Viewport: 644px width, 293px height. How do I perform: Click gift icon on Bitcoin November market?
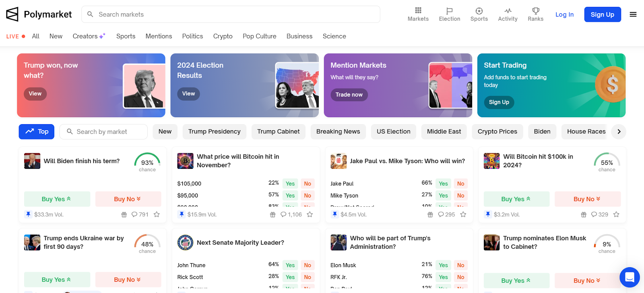pyautogui.click(x=272, y=214)
